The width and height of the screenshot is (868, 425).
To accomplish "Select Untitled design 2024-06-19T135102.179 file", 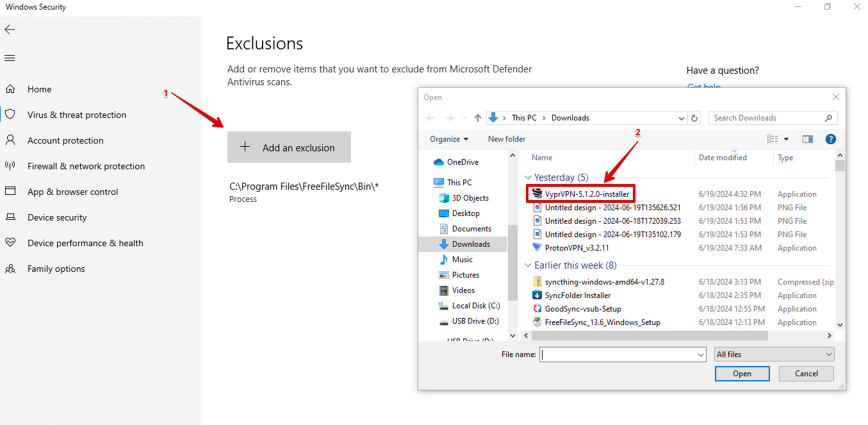I will coord(607,235).
